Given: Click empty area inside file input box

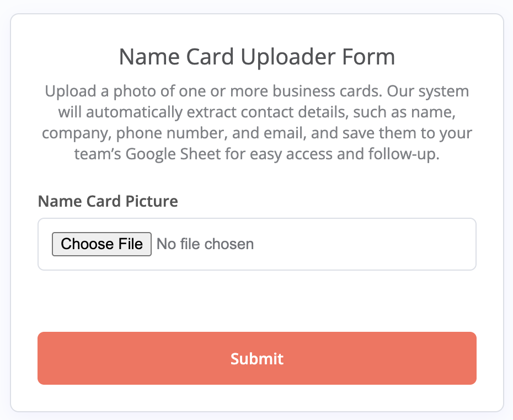Looking at the screenshot, I should [364, 244].
